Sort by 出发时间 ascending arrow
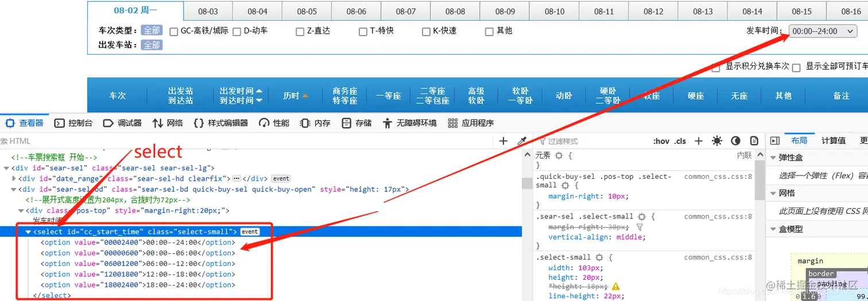 [x=259, y=91]
